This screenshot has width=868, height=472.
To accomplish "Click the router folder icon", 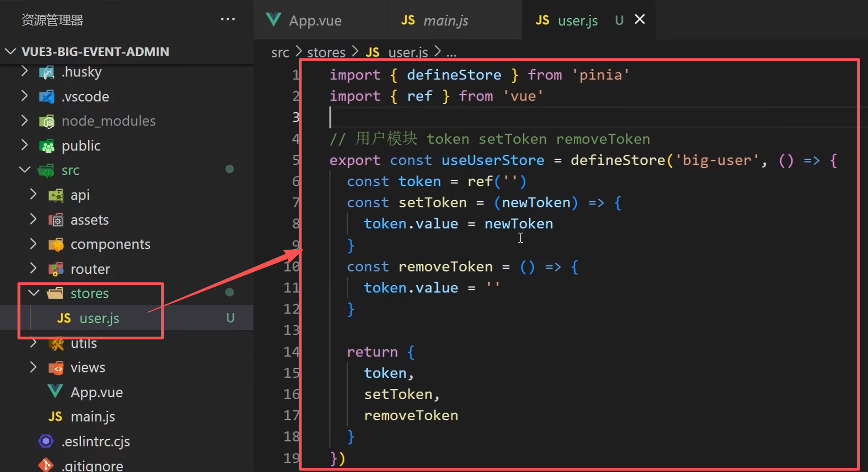I will [56, 269].
